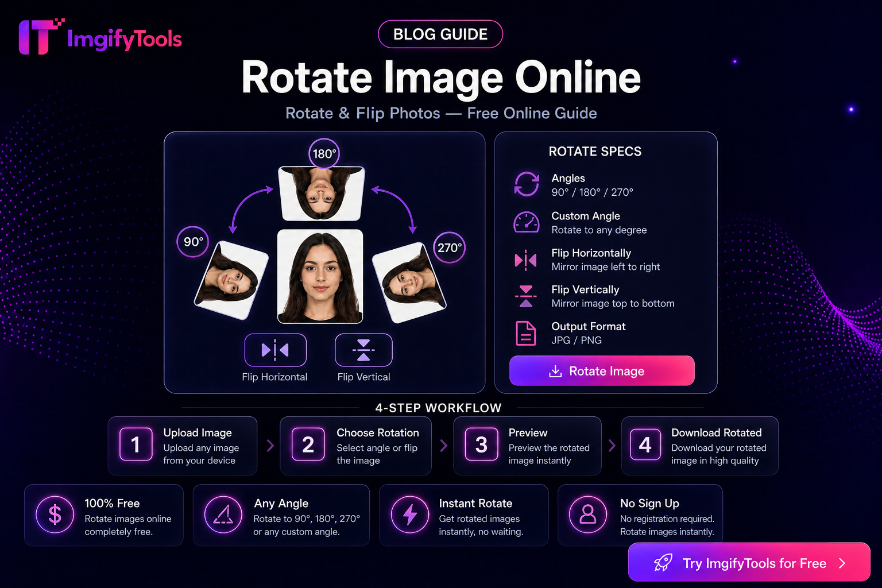Viewport: 882px width, 588px height.
Task: Click the download icon in Rotate Image
Action: [555, 372]
